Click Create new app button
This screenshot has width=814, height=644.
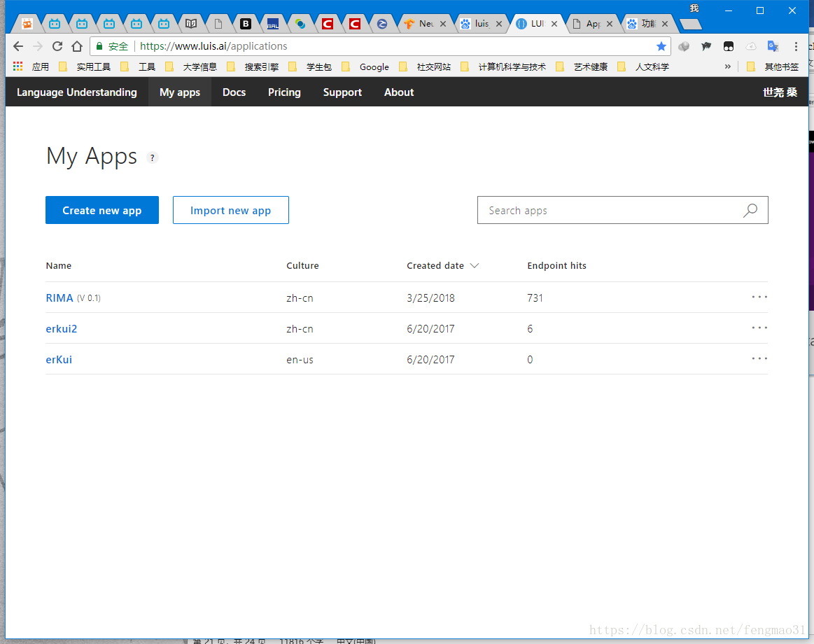[102, 210]
